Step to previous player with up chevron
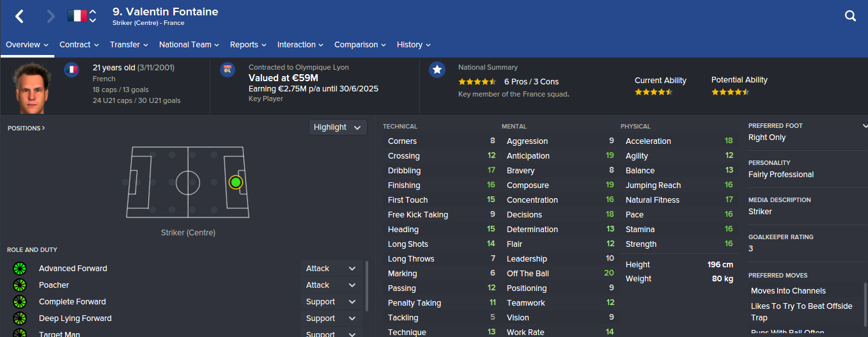Image resolution: width=868 pixels, height=337 pixels. click(x=93, y=12)
